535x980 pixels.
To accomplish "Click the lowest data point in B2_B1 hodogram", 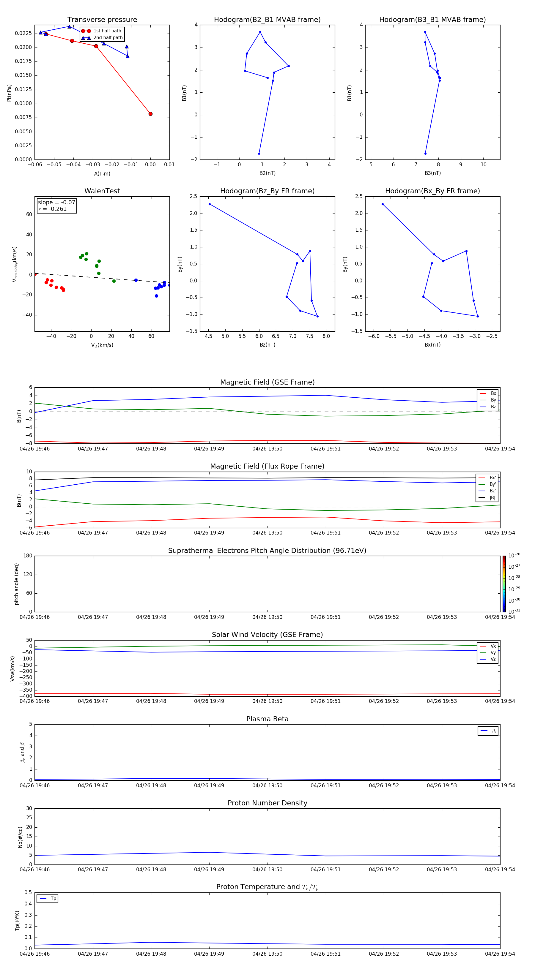I will coord(259,154).
